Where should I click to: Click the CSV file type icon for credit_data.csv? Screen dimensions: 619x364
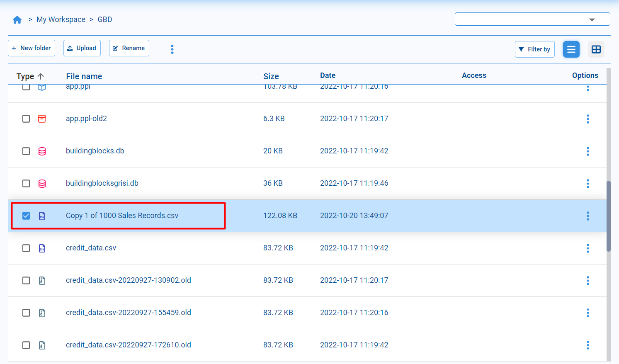[x=42, y=248]
